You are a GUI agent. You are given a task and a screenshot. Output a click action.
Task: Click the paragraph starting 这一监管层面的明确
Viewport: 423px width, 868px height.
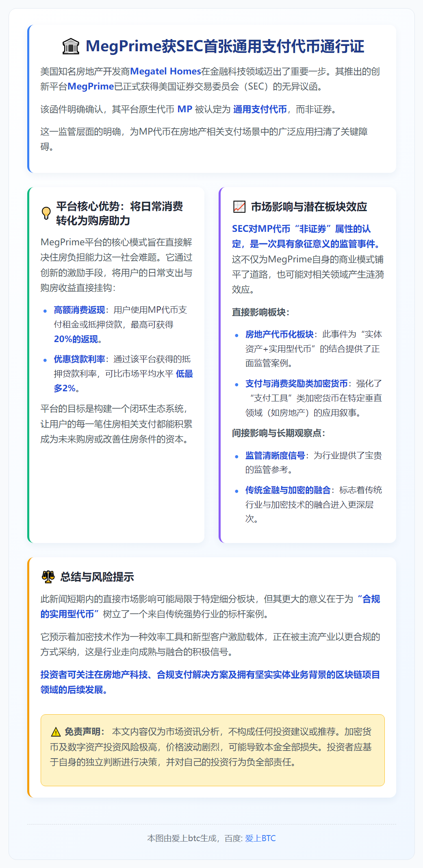tap(204, 139)
